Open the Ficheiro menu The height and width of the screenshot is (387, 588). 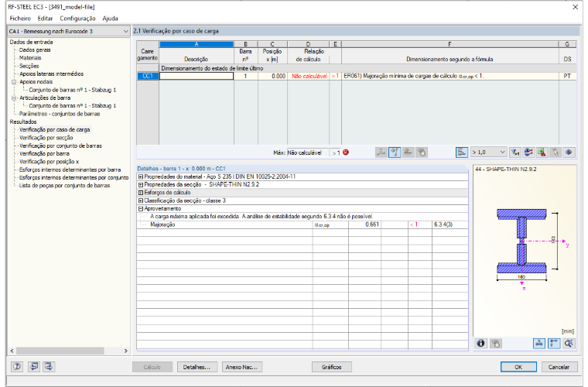(20, 18)
